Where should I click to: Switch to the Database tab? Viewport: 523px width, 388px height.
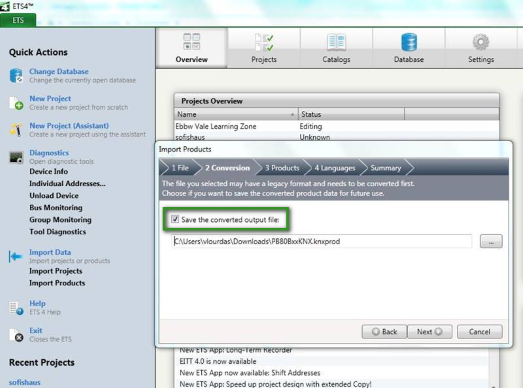click(409, 48)
